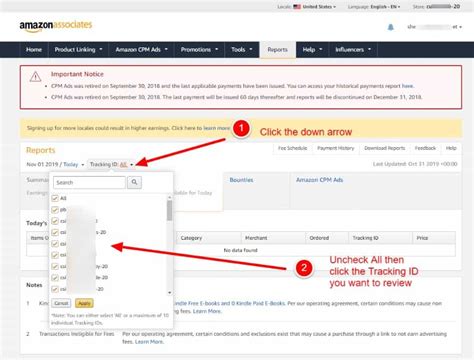Image resolution: width=474 pixels, height=360 pixels.
Task: Toggle the checkbox for the ID ending le-20
Action: [x=55, y=277]
